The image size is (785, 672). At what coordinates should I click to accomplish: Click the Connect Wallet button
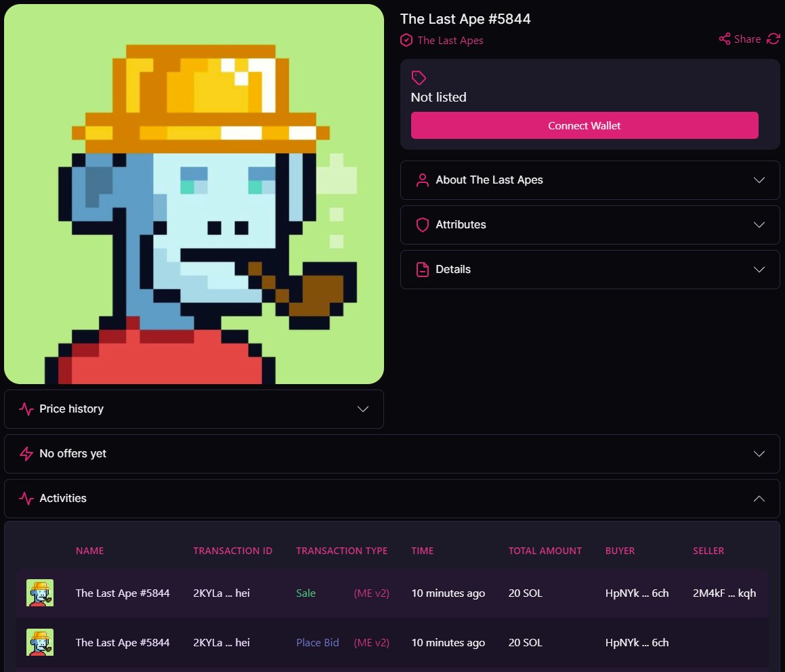tap(585, 125)
